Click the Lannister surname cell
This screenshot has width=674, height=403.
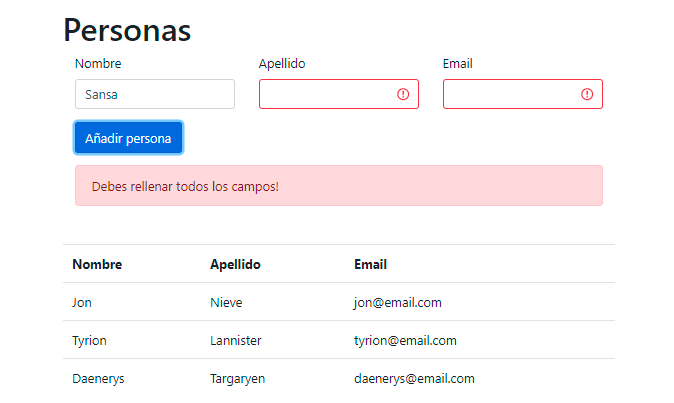pos(235,340)
